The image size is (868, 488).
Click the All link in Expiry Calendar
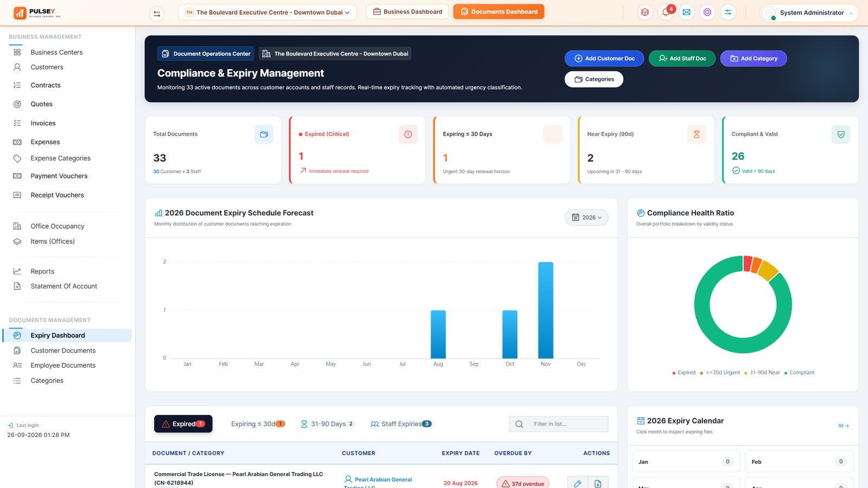[843, 426]
